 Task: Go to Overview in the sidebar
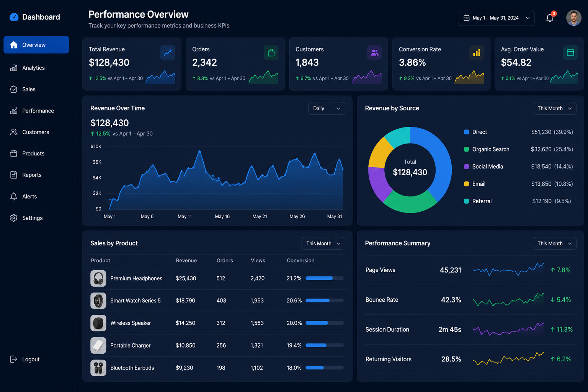36,45
